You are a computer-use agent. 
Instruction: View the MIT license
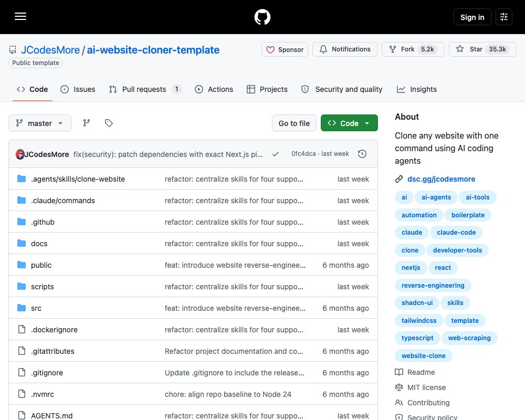[421, 387]
